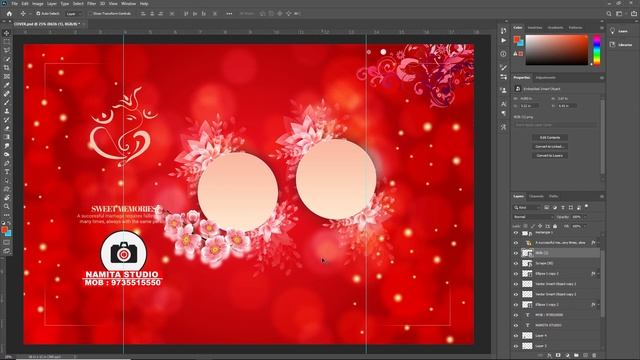
Task: Open the Fill dropdown arrow
Action: 584,226
